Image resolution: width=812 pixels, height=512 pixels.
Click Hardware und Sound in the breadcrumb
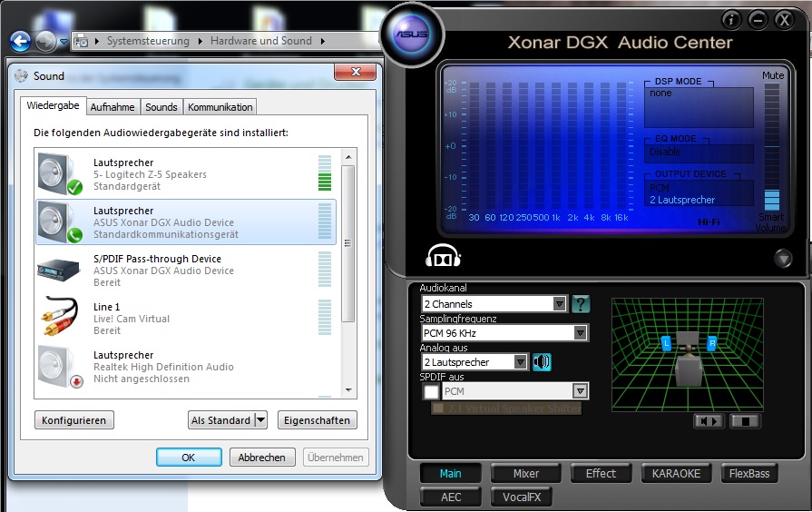261,41
